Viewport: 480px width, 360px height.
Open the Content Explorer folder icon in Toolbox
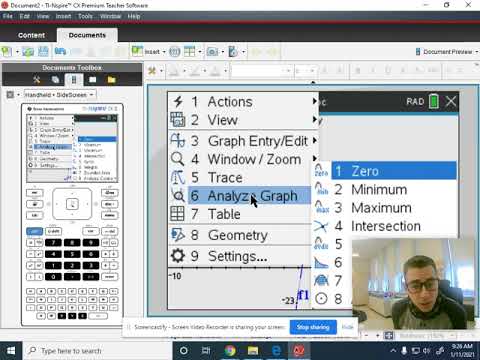click(x=111, y=80)
